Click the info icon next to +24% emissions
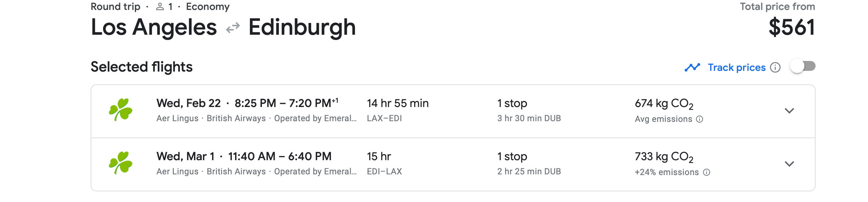 (x=707, y=172)
